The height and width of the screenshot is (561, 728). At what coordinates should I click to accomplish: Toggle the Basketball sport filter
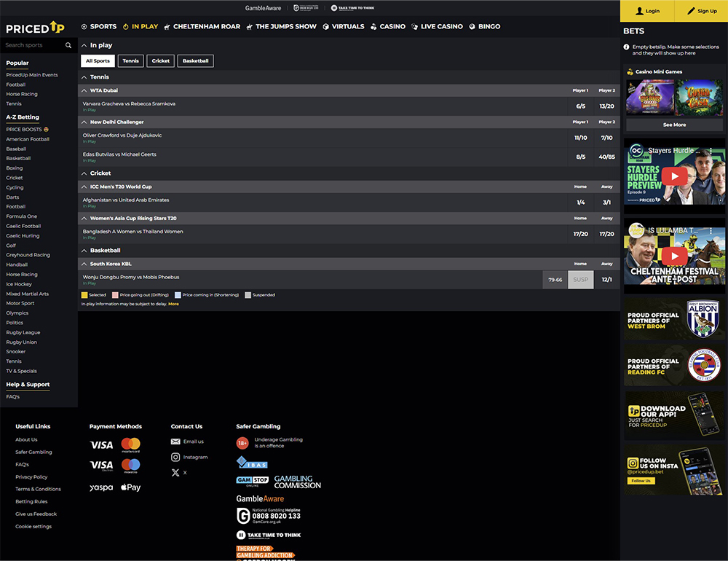[x=195, y=61]
